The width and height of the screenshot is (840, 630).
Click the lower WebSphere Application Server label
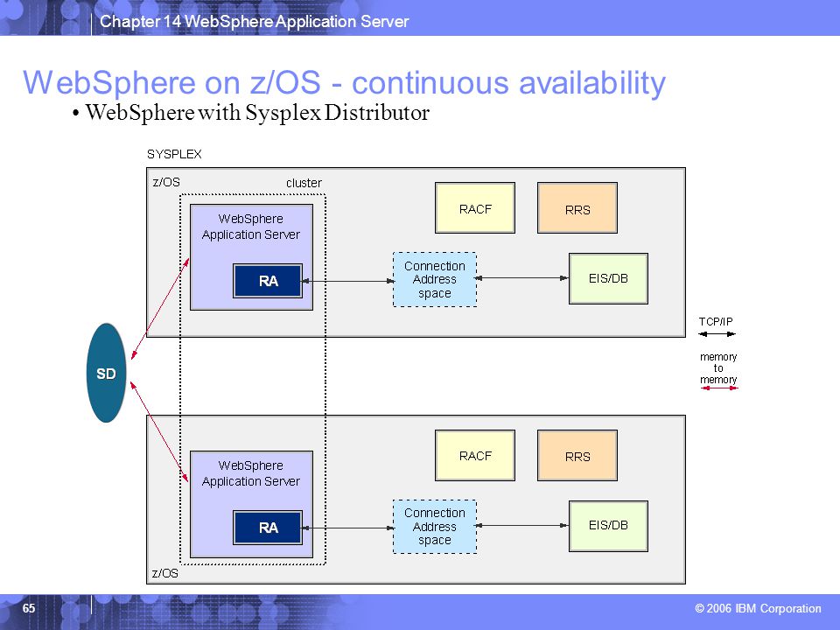tap(251, 473)
